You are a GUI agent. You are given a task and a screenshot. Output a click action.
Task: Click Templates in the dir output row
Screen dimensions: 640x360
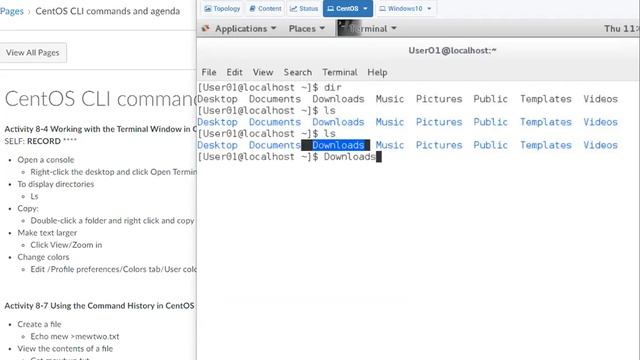[545, 99]
